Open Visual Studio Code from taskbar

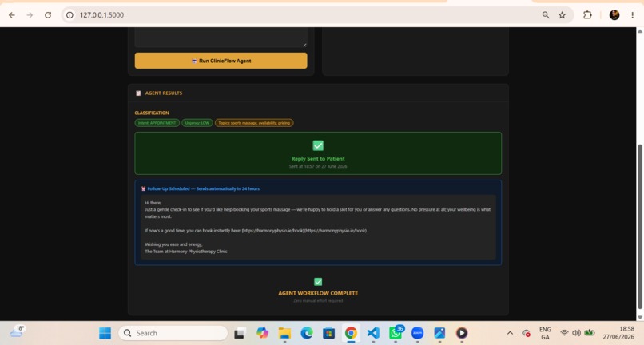point(373,333)
